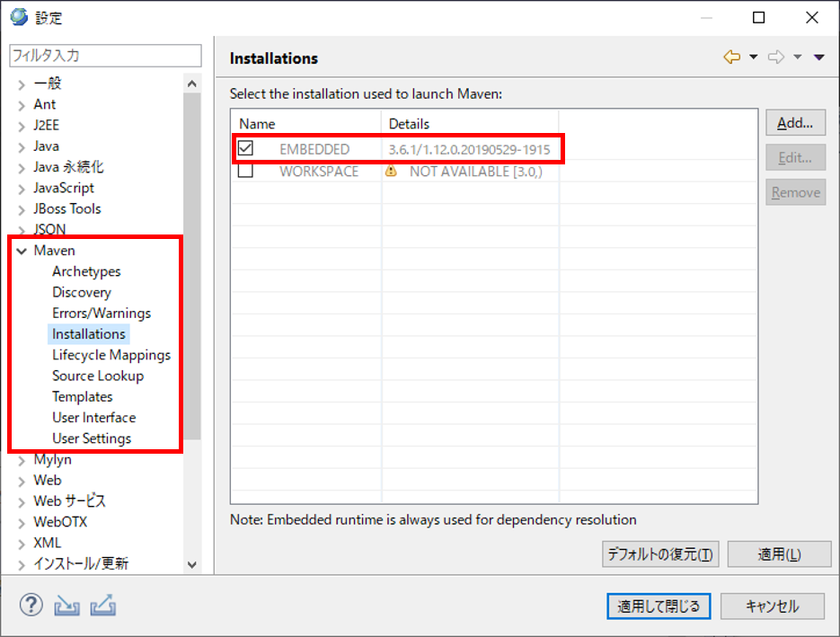840x637 pixels.
Task: Expand the Mylyn tree node
Action: [22, 460]
